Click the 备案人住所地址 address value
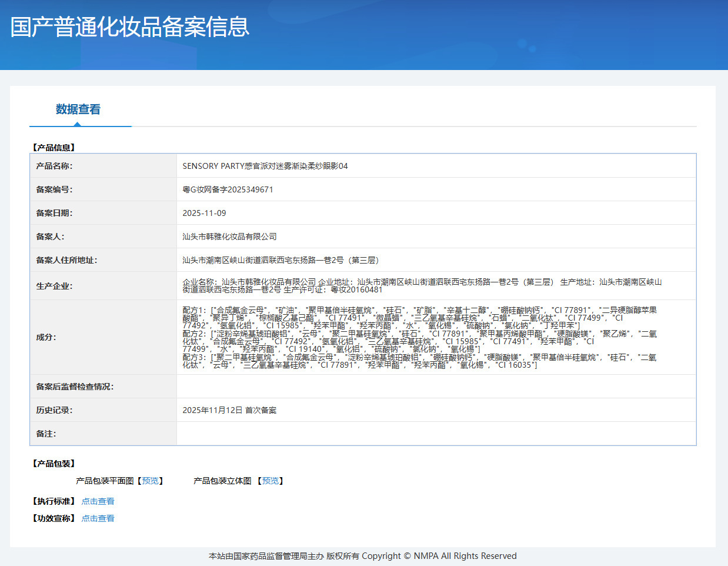 pos(282,260)
